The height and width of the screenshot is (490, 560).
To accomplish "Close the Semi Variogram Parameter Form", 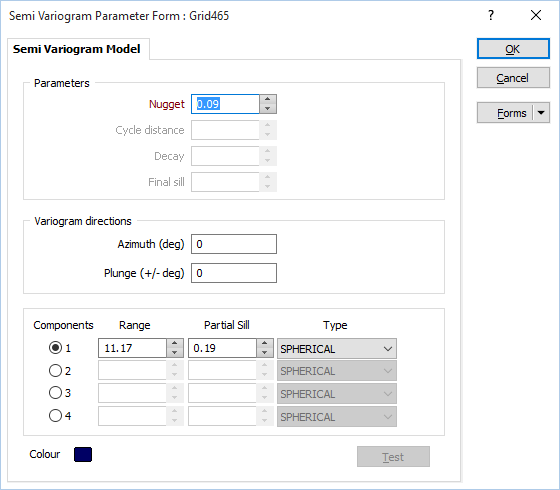I will pyautogui.click(x=536, y=15).
